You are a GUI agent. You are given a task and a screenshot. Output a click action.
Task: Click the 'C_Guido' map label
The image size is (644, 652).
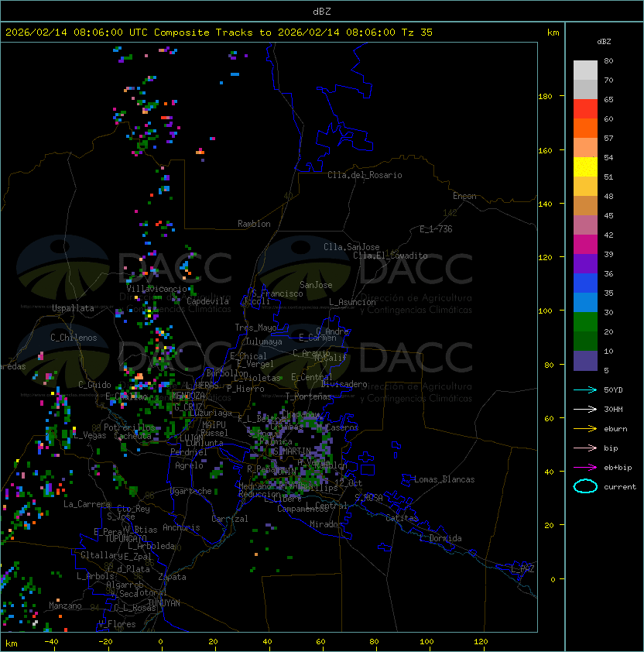tap(94, 385)
